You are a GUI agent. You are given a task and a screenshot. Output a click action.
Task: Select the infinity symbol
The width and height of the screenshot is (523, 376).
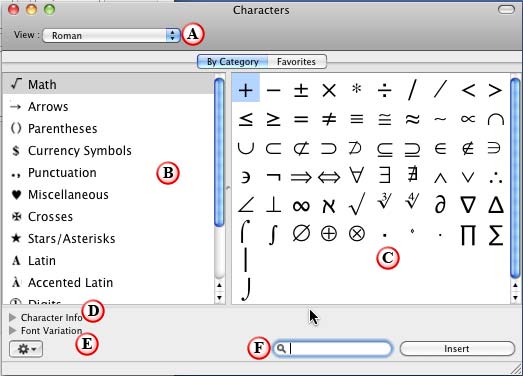301,206
